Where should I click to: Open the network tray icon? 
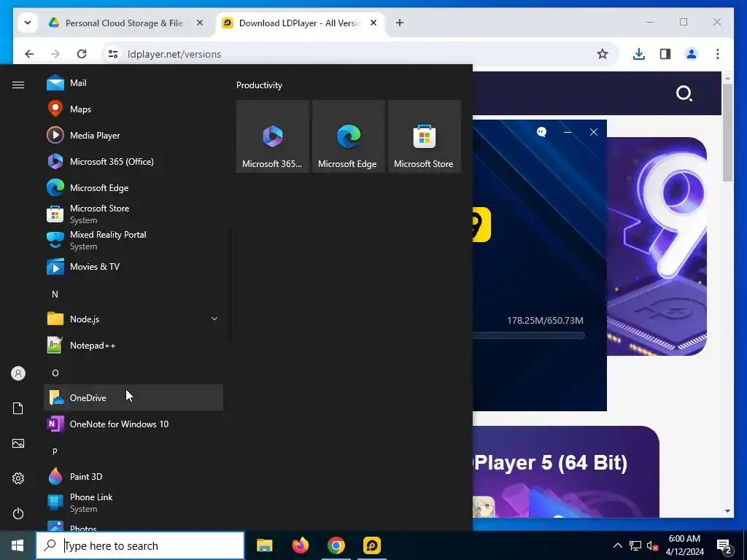pos(635,545)
